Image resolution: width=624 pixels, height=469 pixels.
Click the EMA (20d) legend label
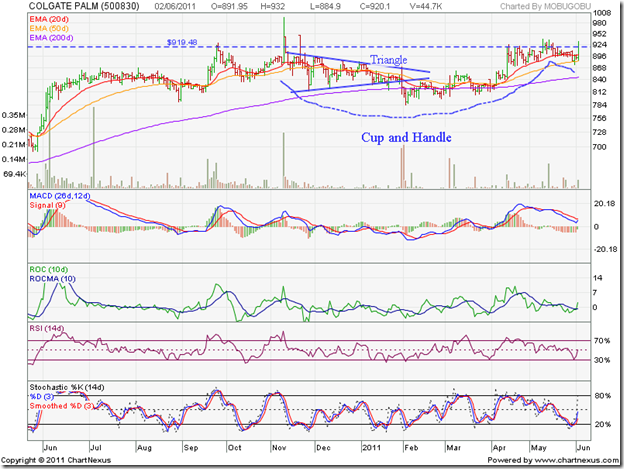tap(49, 19)
